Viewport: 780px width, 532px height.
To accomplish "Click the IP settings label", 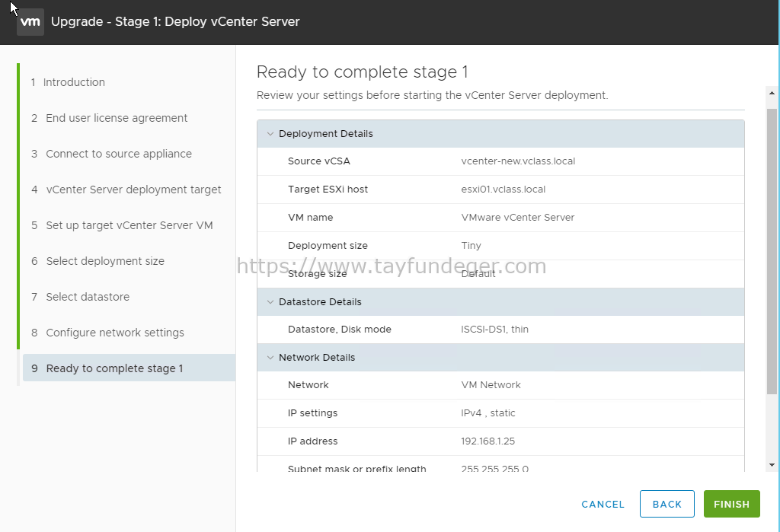I will click(x=312, y=413).
